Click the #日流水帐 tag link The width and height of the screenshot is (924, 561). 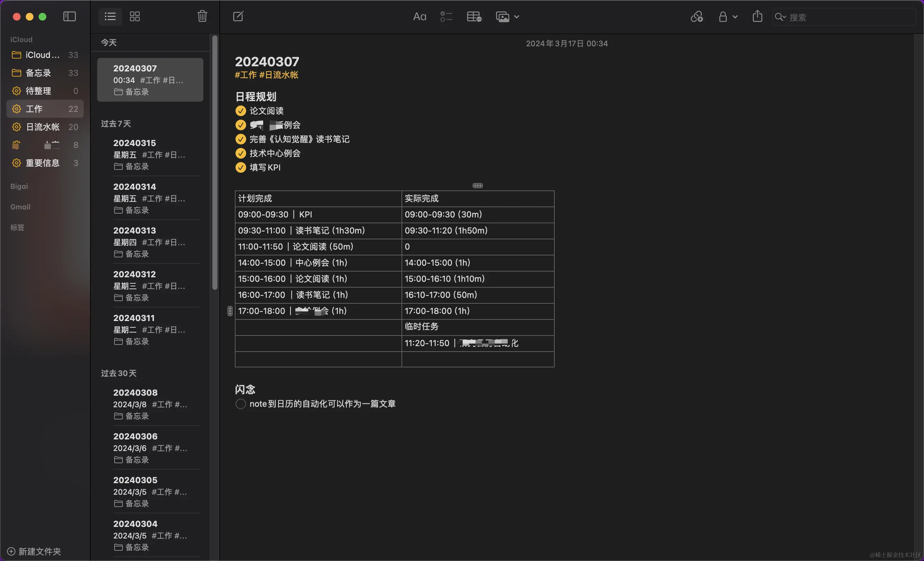point(279,75)
